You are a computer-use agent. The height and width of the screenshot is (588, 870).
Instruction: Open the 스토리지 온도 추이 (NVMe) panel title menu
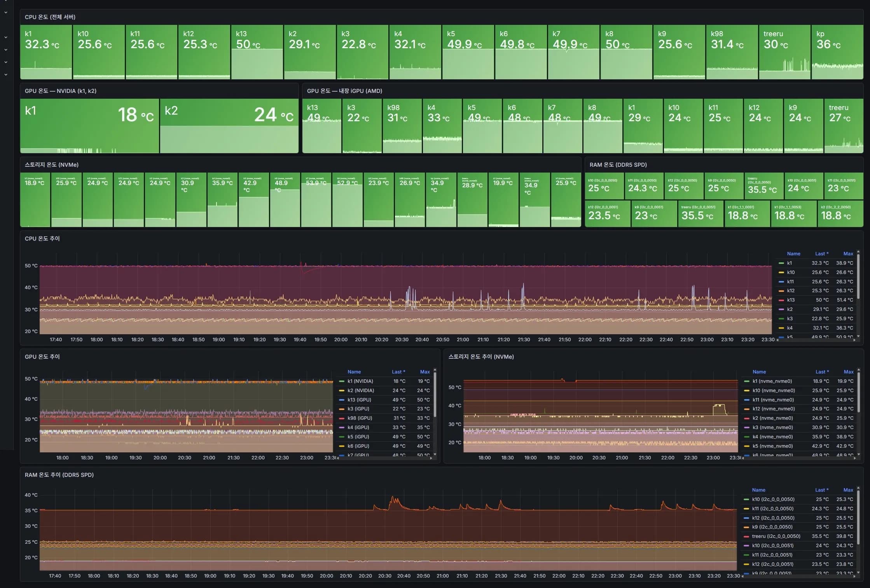click(480, 356)
